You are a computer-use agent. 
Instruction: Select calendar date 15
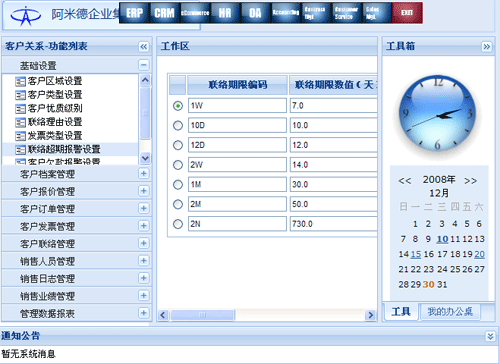click(416, 254)
